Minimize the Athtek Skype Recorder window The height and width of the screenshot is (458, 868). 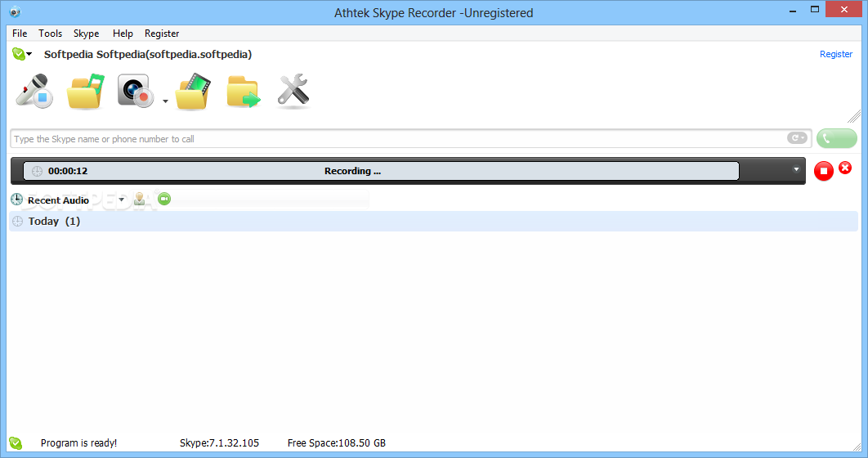click(793, 10)
